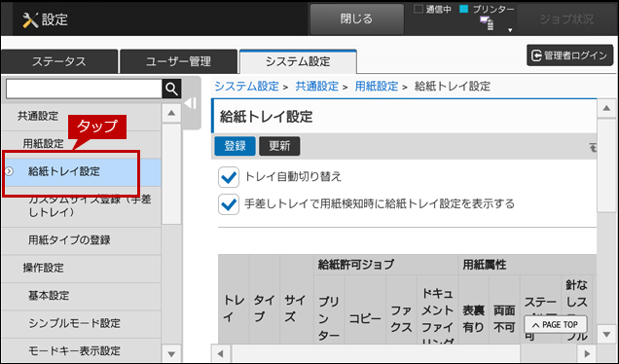
Task: Follow the 共通設定 breadcrumb link
Action: point(317,86)
